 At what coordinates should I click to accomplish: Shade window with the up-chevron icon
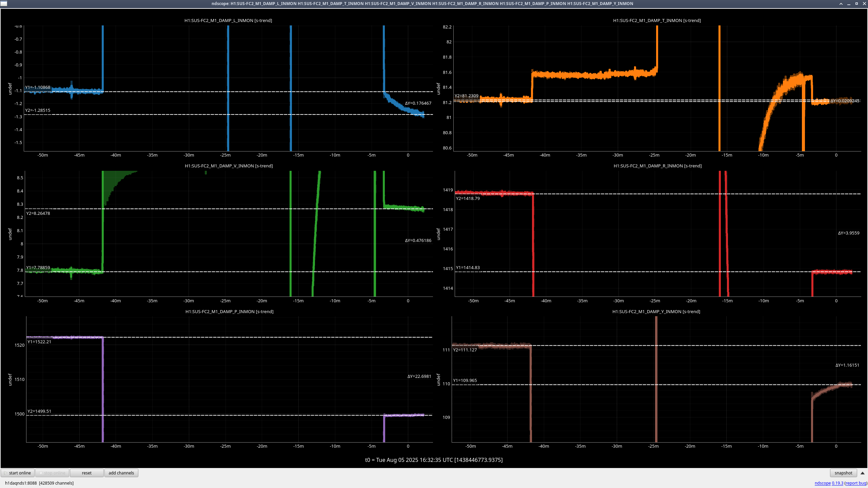coord(841,4)
